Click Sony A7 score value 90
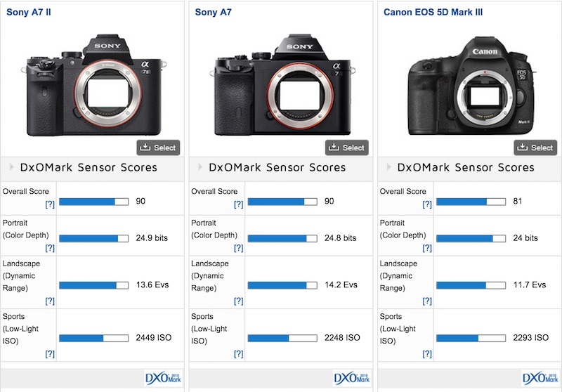Viewport: 562px width, 392px height. click(x=329, y=201)
